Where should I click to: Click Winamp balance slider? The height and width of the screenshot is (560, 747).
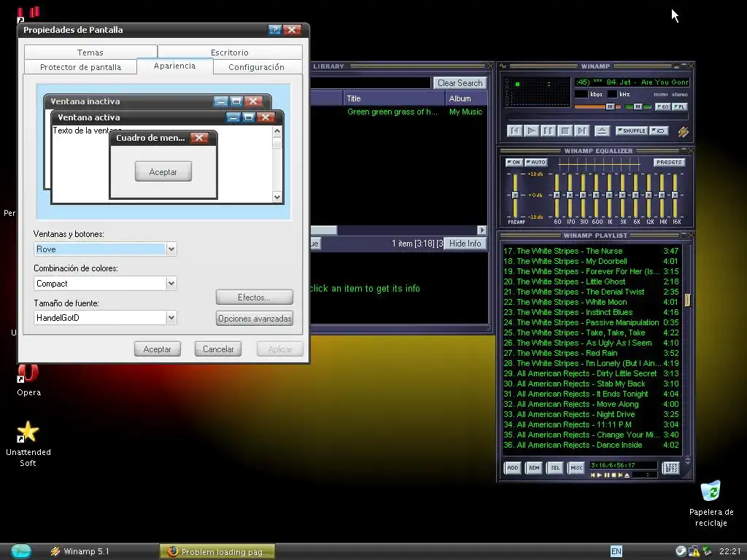638,106
